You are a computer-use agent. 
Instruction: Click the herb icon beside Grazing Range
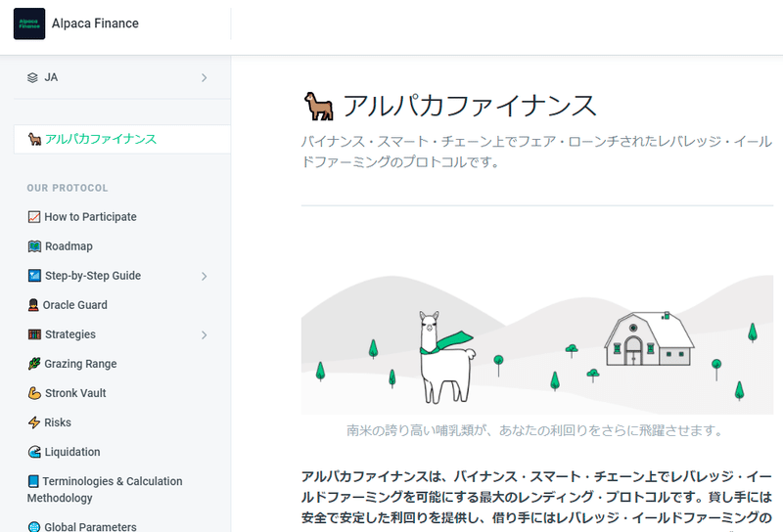click(34, 364)
